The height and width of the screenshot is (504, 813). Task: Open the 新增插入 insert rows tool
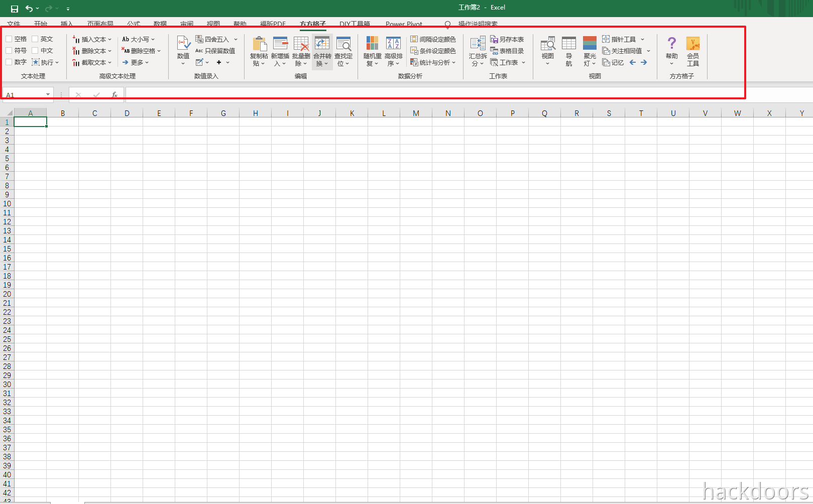coord(280,52)
